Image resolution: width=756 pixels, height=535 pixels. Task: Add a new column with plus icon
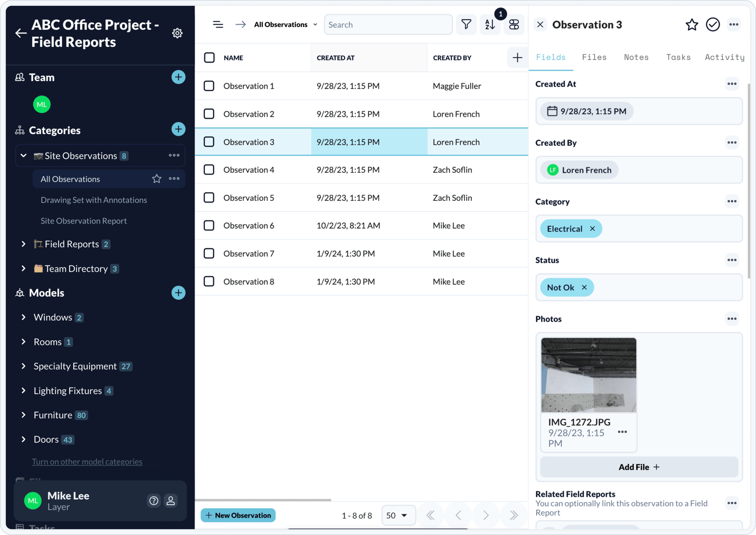pyautogui.click(x=517, y=58)
